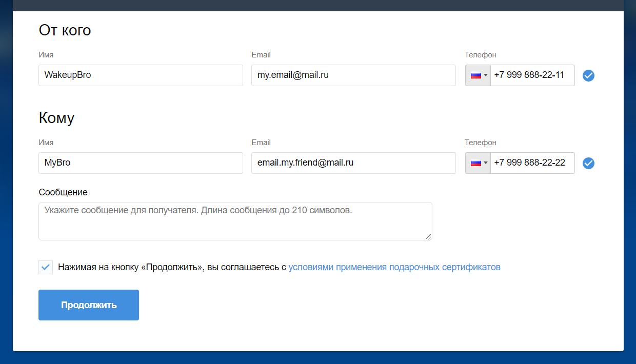Image resolution: width=636 pixels, height=364 pixels.
Task: Click the Russian flag in recipient phone field
Action: click(x=475, y=163)
